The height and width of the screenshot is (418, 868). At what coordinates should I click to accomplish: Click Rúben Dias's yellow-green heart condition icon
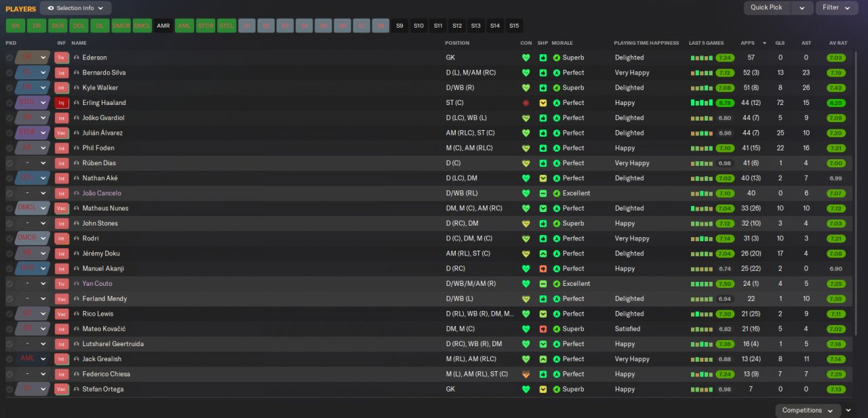526,163
